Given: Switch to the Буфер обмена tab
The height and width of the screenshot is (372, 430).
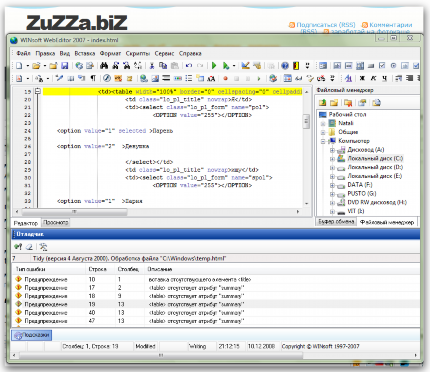Looking at the screenshot, I should (336, 222).
